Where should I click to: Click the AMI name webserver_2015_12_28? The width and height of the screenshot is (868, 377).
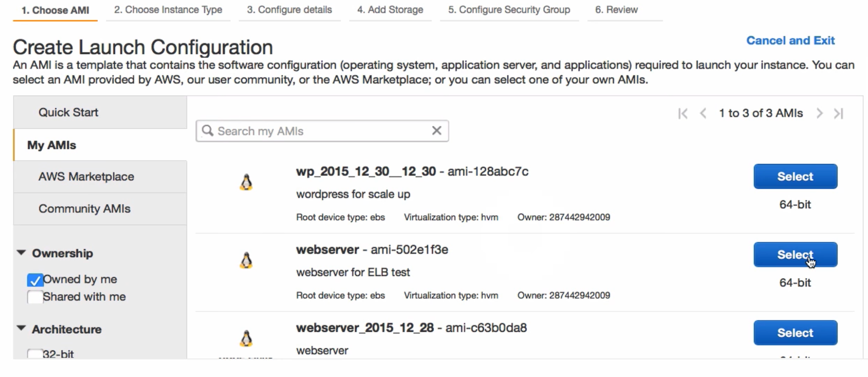(x=365, y=328)
